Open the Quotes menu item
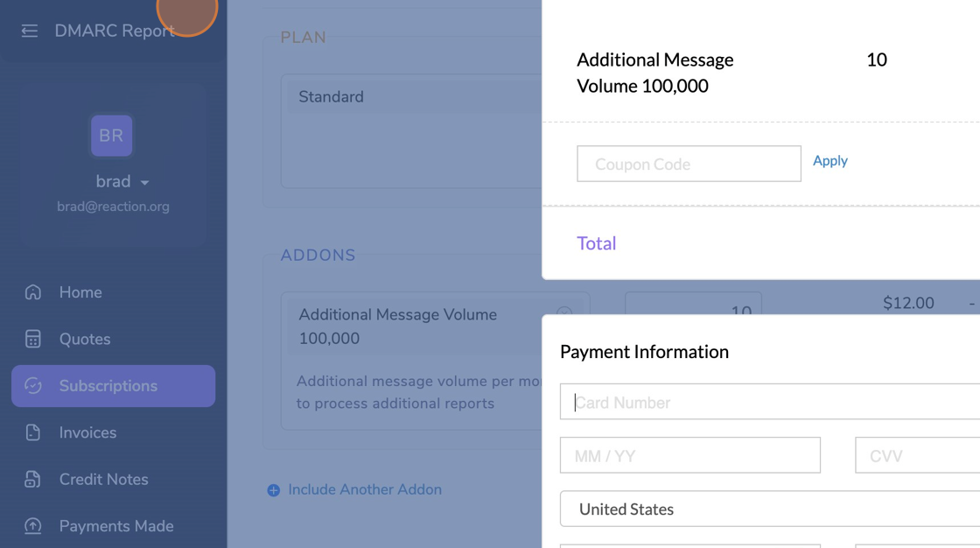The image size is (980, 548). tap(85, 339)
